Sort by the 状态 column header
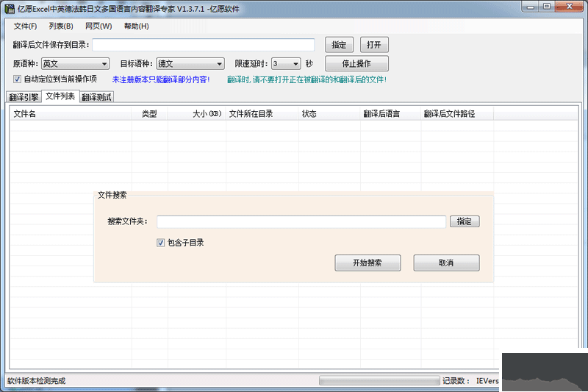 click(329, 114)
